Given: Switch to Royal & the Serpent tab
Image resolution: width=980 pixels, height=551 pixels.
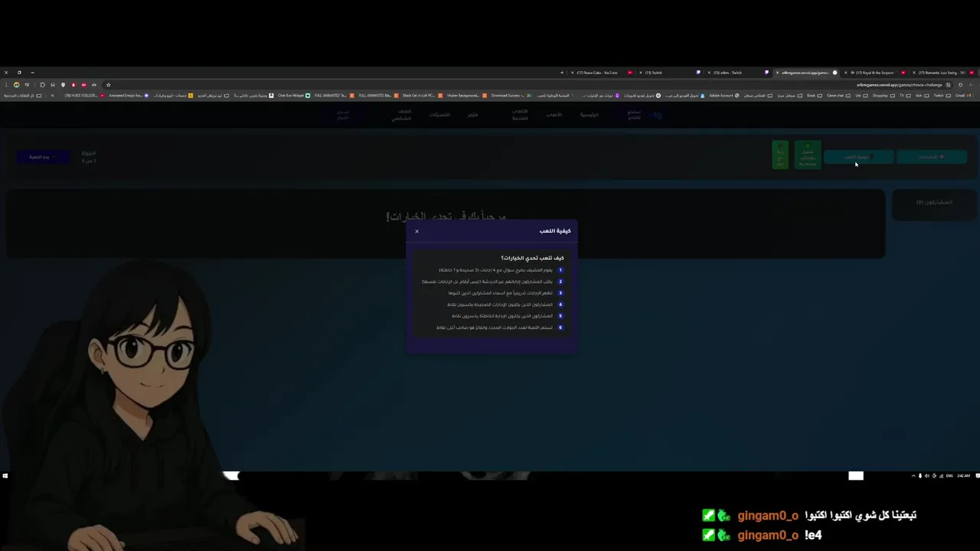Looking at the screenshot, I should coord(874,73).
